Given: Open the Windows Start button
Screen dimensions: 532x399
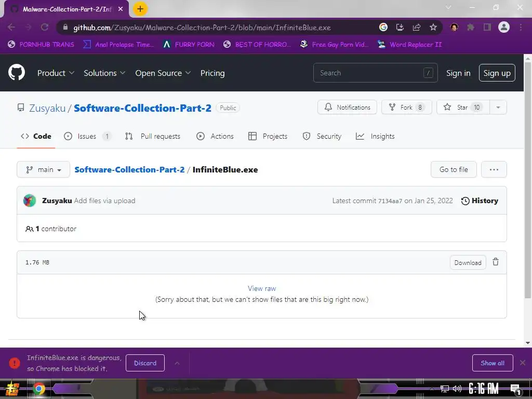Looking at the screenshot, I should (x=12, y=389).
